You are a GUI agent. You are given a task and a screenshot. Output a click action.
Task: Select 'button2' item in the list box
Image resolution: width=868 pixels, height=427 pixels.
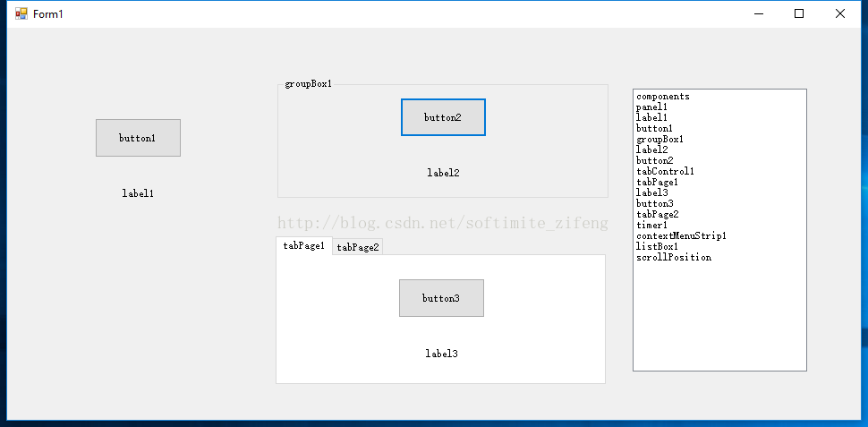tap(719, 160)
